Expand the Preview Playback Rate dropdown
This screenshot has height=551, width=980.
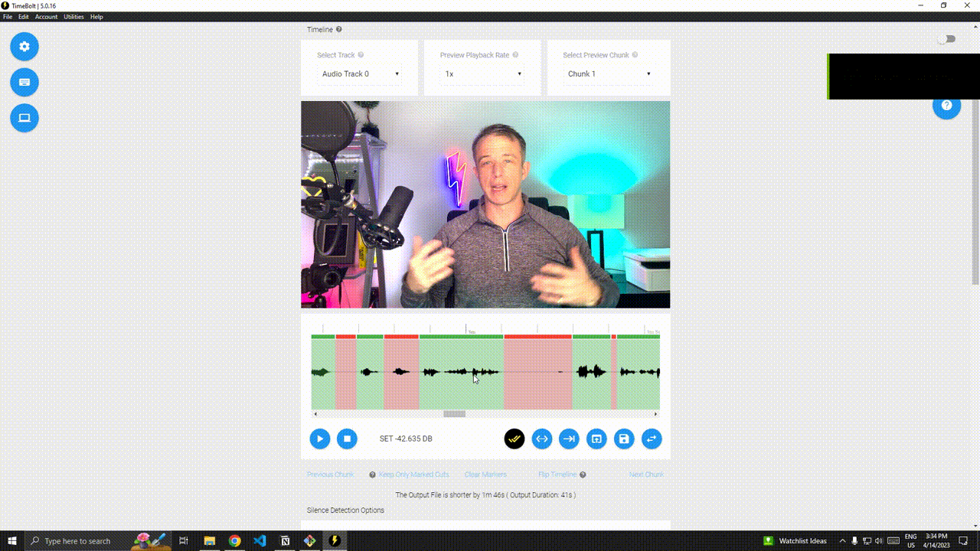482,74
